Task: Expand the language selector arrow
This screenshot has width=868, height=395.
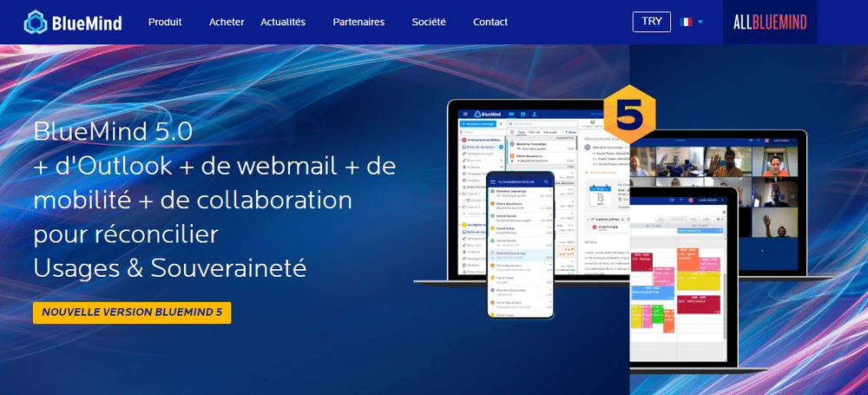Action: (700, 23)
